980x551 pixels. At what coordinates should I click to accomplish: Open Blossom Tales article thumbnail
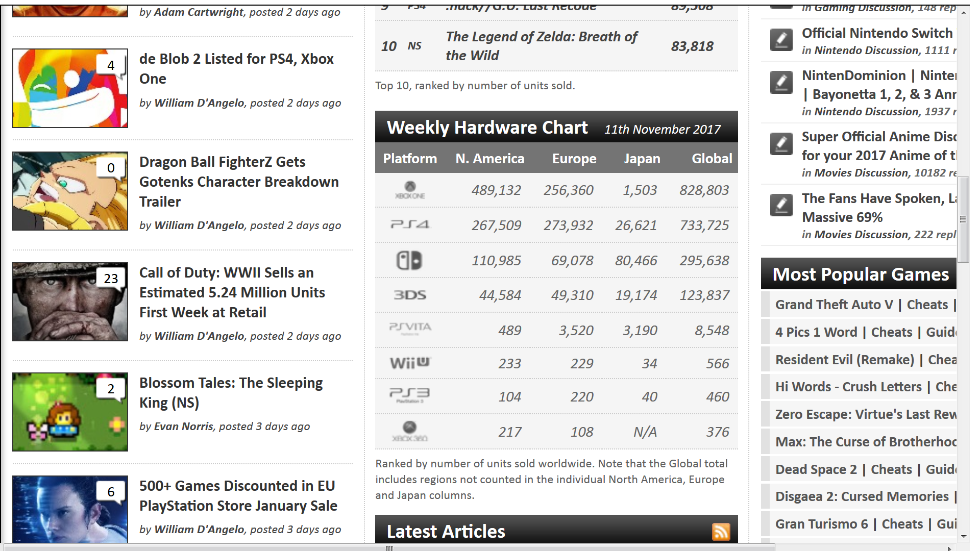pos(70,412)
